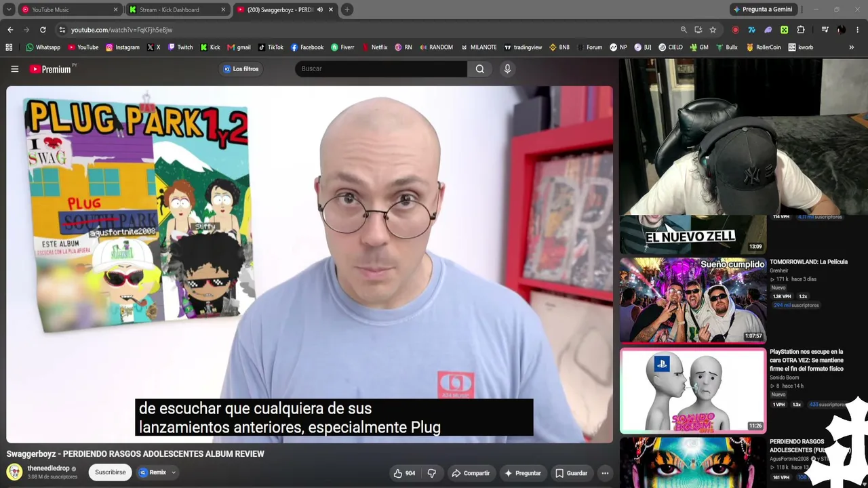The image size is (868, 488).
Task: Open the EL NUEVO ZELL thumbnail
Action: tap(693, 234)
